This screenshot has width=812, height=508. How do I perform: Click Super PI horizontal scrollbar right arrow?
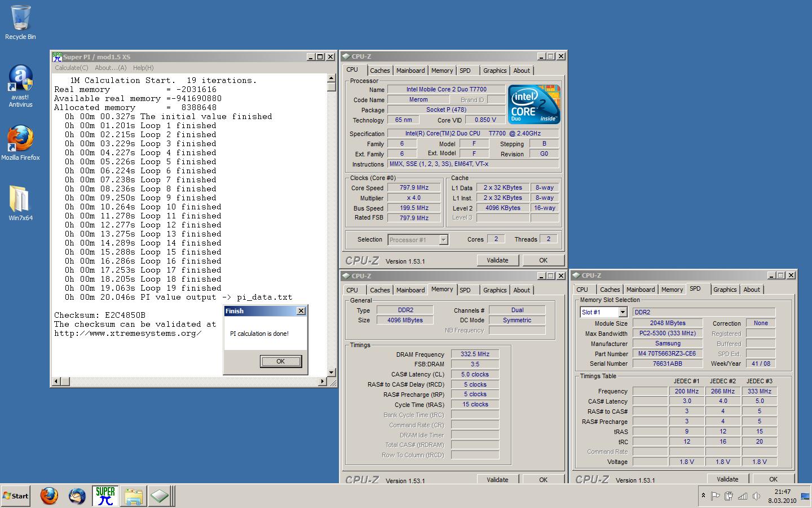pyautogui.click(x=323, y=382)
